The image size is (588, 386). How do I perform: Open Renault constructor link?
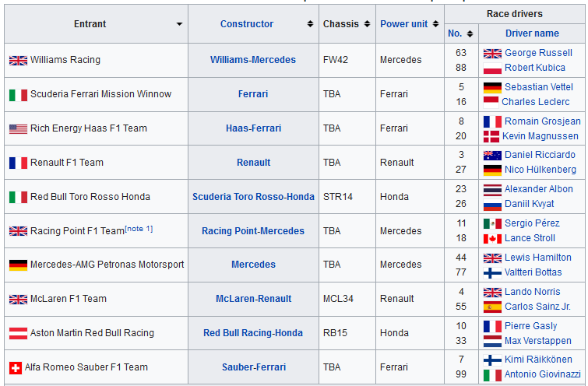253,163
